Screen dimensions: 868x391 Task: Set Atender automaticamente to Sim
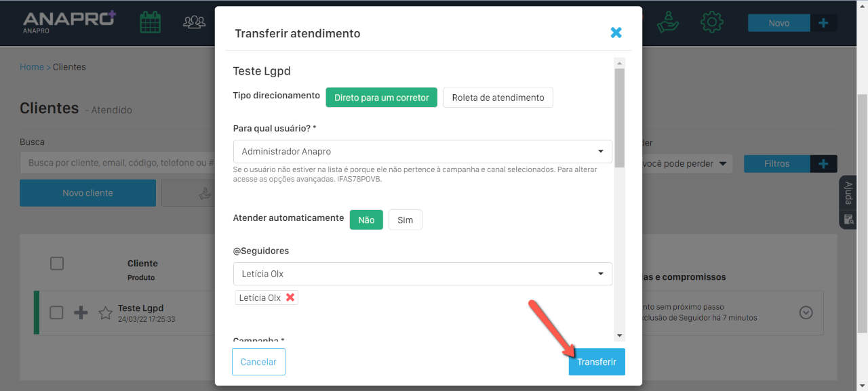(405, 220)
